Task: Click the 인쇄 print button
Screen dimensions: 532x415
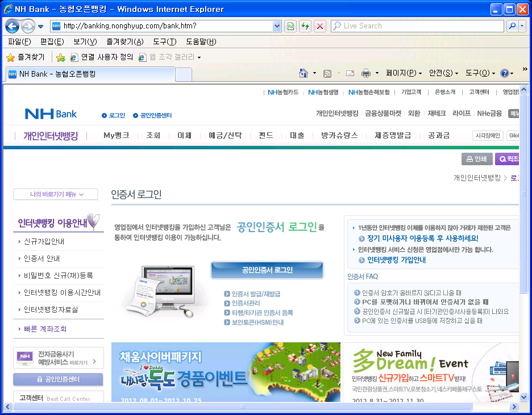Action: click(477, 159)
